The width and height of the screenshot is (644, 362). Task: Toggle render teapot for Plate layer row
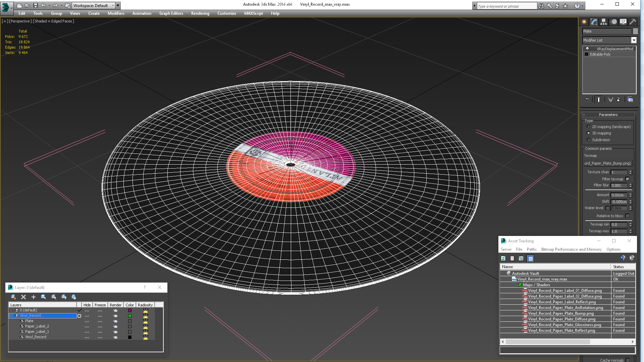click(x=115, y=321)
